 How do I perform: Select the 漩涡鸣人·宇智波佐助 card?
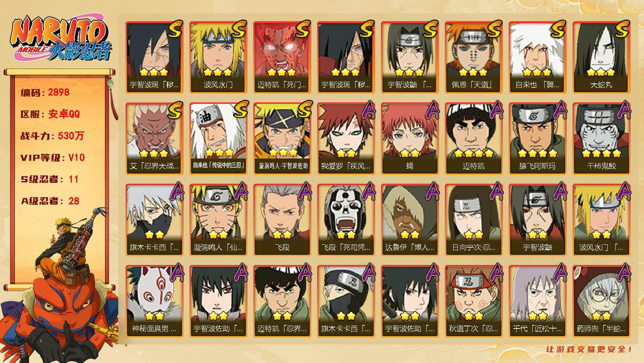click(x=282, y=139)
